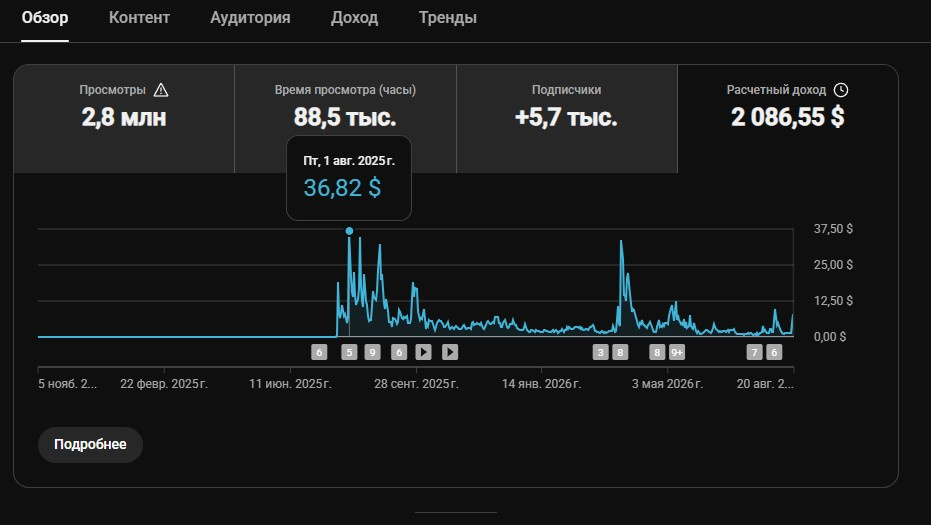931x525 pixels.
Task: Switch to the Аудитория tab
Action: click(x=250, y=18)
